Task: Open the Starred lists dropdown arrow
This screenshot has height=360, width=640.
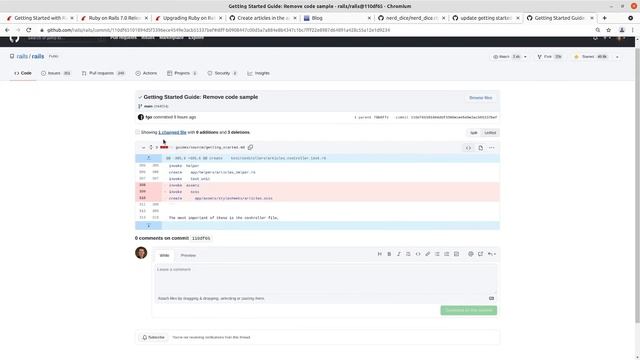Action: pyautogui.click(x=617, y=57)
